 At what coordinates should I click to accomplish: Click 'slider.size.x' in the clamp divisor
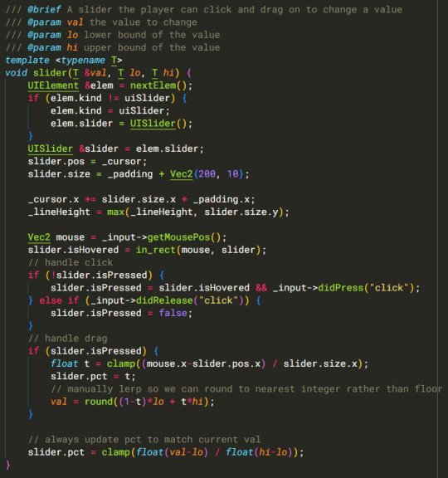tap(320, 363)
